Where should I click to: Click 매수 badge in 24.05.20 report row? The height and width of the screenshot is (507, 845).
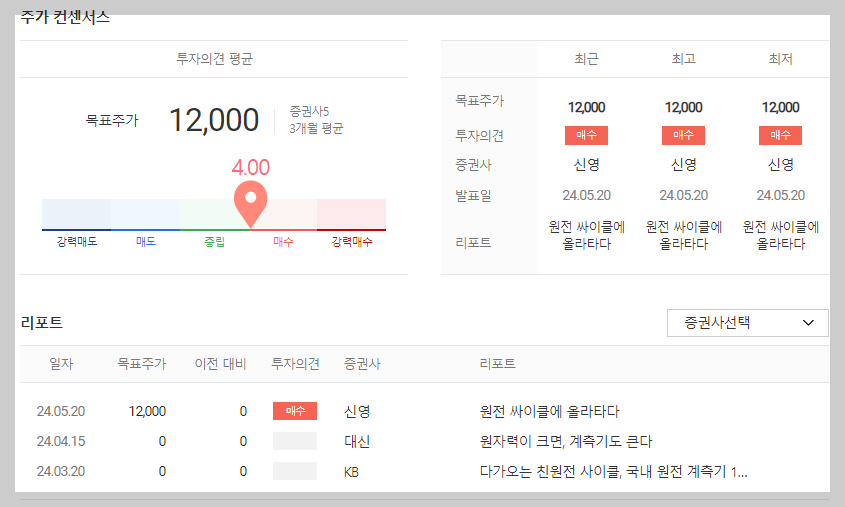pos(295,411)
